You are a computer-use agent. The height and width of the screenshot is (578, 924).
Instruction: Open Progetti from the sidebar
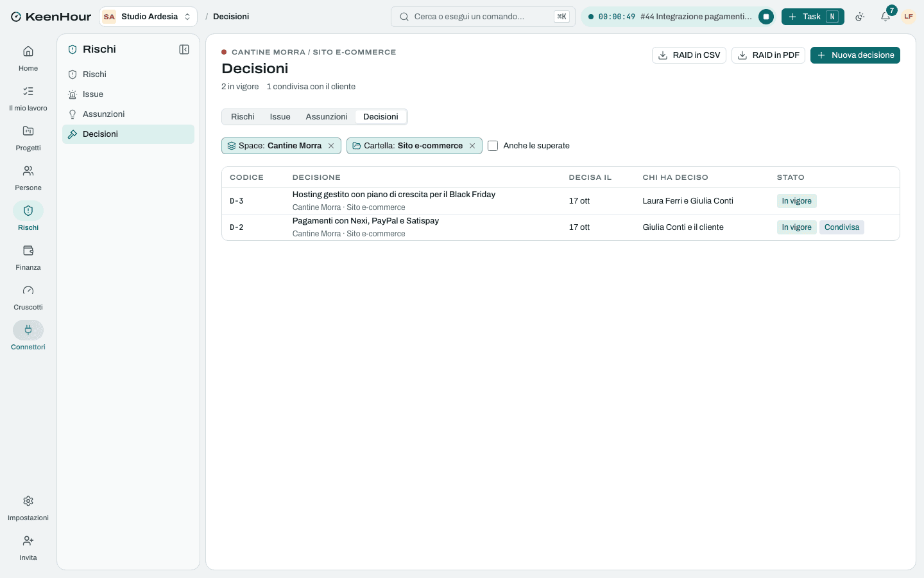28,138
